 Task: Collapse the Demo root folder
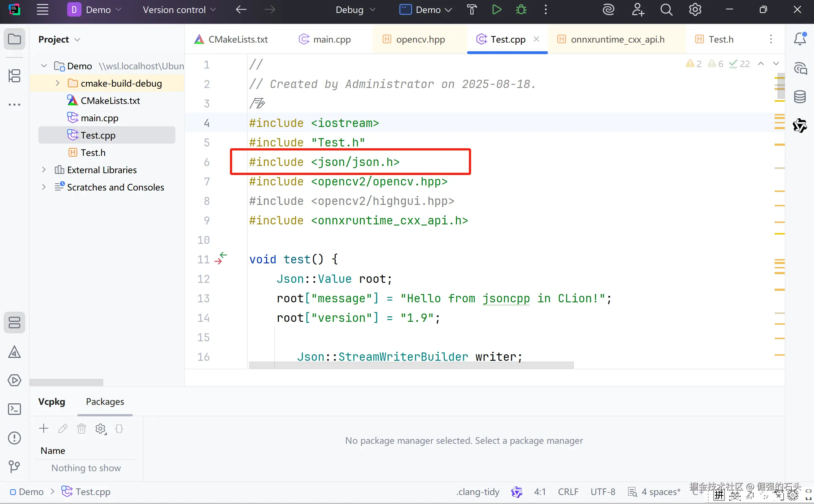coord(44,66)
